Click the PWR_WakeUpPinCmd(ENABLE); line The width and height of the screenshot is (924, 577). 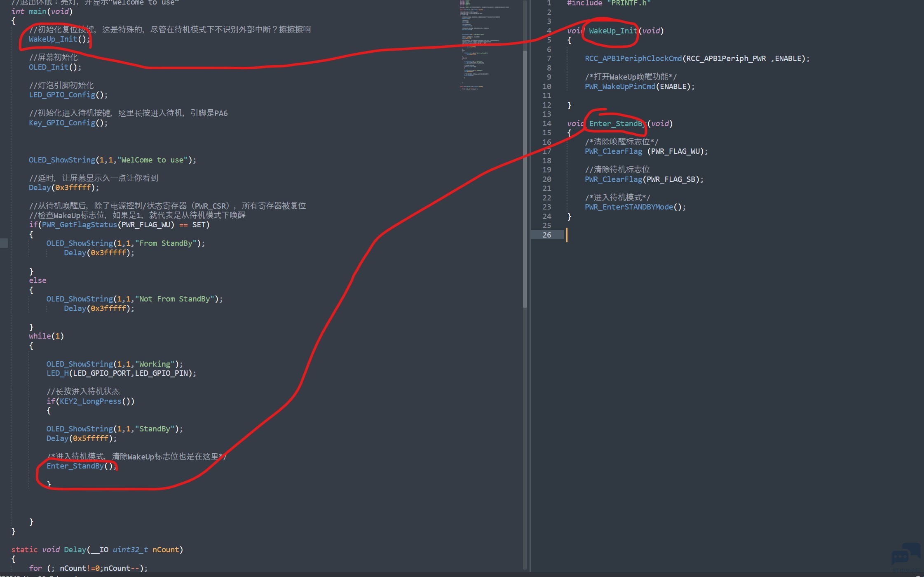pyautogui.click(x=640, y=87)
